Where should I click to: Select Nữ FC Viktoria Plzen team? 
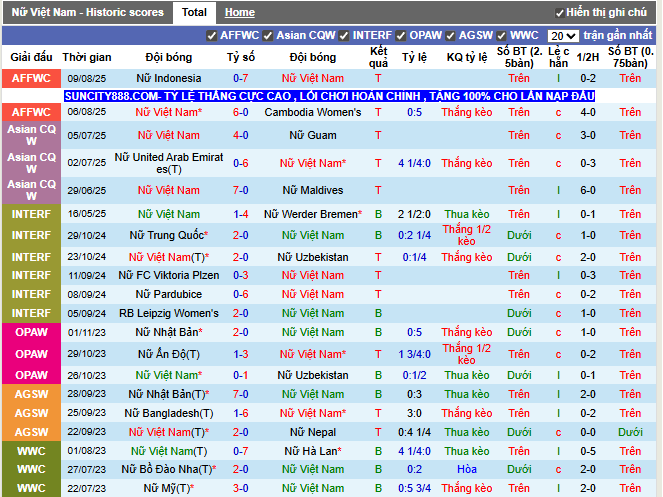coord(168,275)
